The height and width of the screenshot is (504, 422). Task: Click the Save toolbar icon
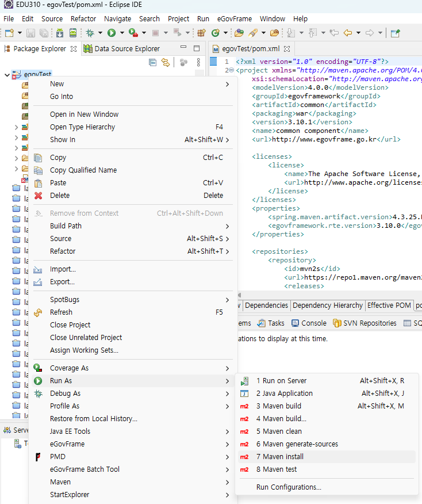pos(30,33)
